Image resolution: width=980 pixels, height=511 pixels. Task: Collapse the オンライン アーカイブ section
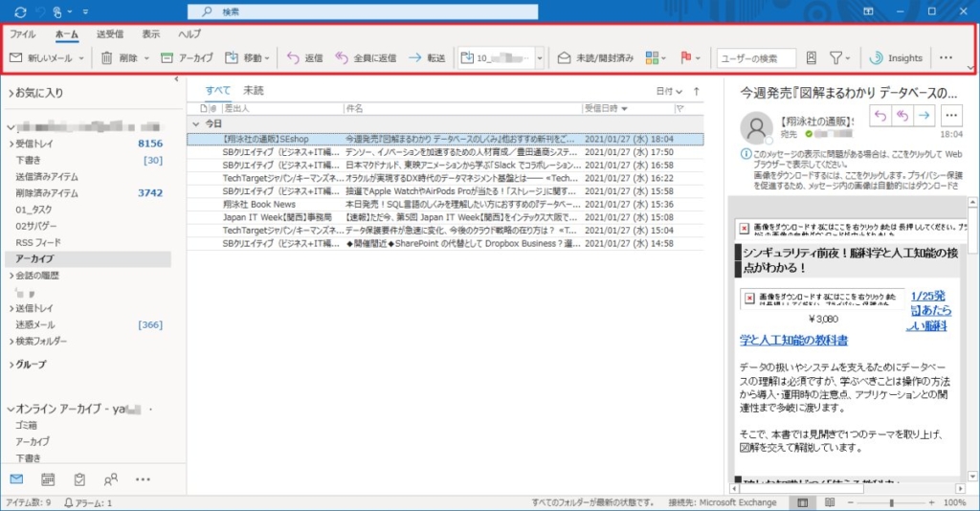tap(11, 410)
